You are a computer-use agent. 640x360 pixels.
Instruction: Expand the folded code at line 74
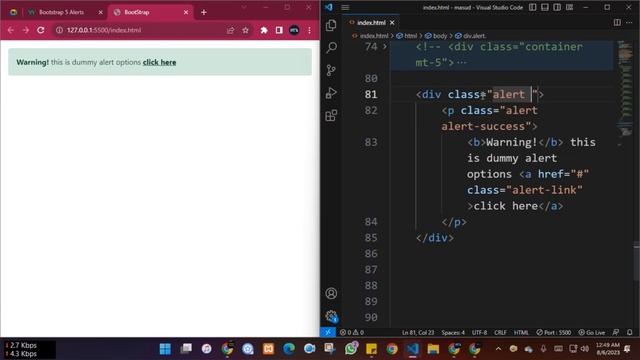click(x=384, y=47)
